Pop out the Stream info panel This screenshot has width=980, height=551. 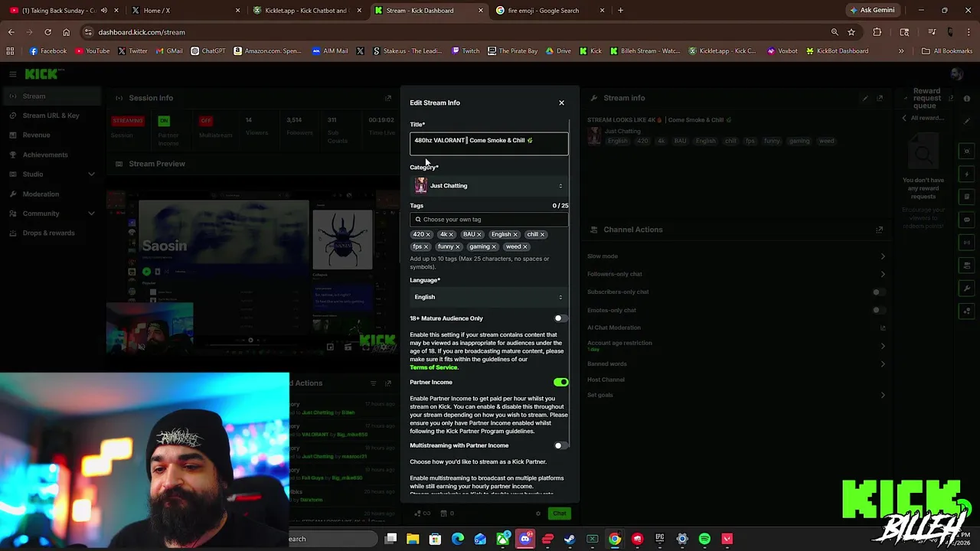(x=880, y=98)
